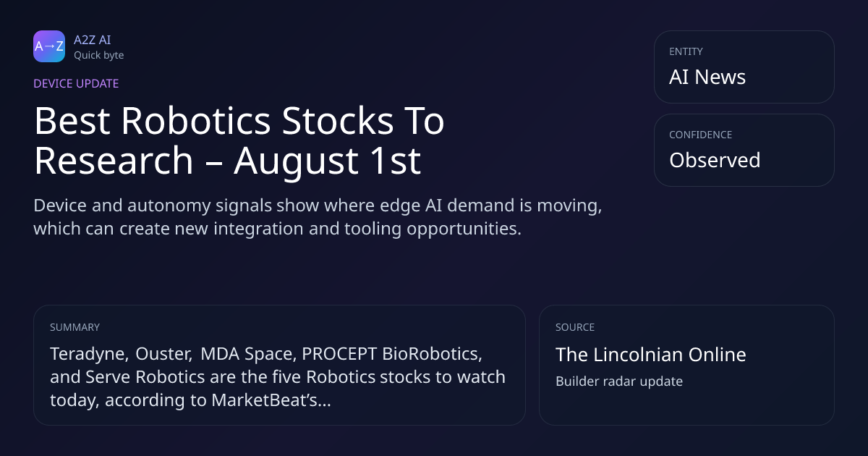This screenshot has width=868, height=456.
Task: Click the MarketBeat's truncated summary line
Action: pos(190,400)
